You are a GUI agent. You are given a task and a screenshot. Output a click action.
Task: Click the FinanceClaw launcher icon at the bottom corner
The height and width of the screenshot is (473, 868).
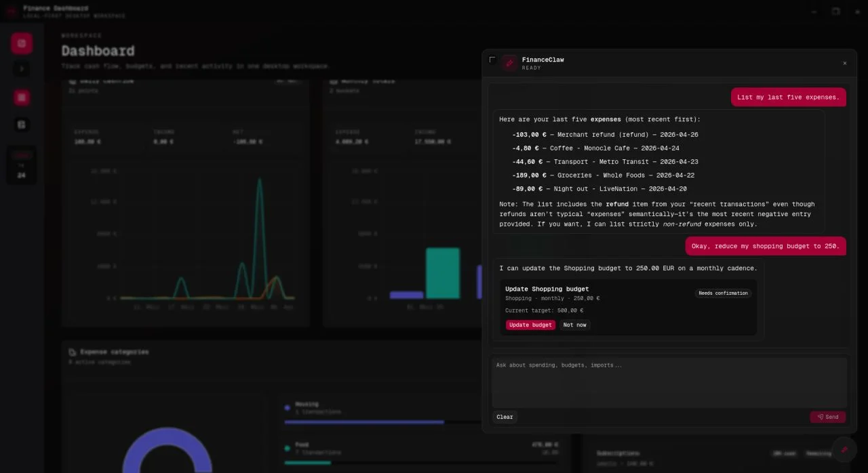point(844,449)
